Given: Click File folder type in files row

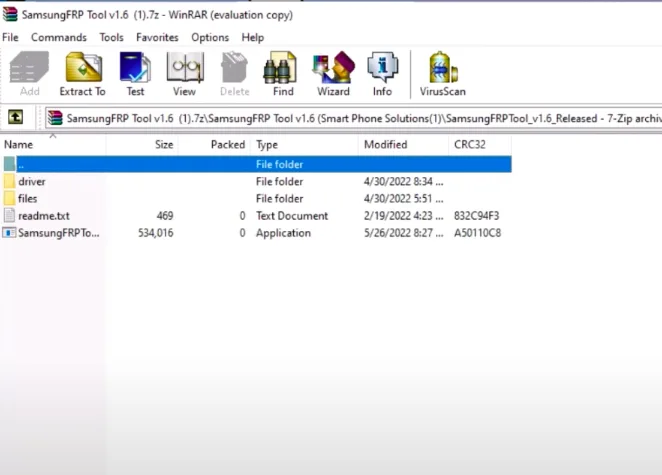Looking at the screenshot, I should [279, 198].
